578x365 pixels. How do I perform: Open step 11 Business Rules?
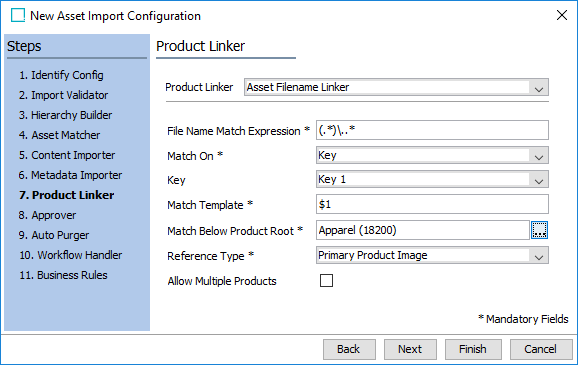tap(63, 275)
